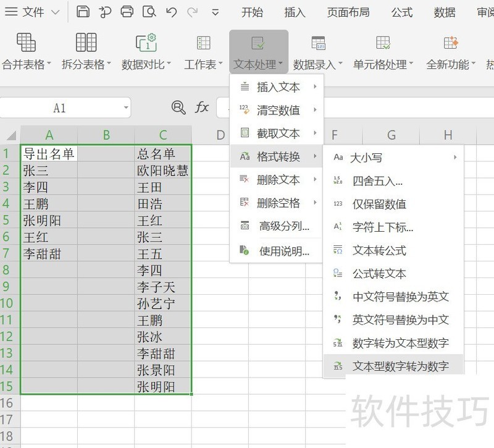This screenshot has height=448, width=494.
Task: Open Print Preview using its magnifier icon
Action: click(150, 11)
